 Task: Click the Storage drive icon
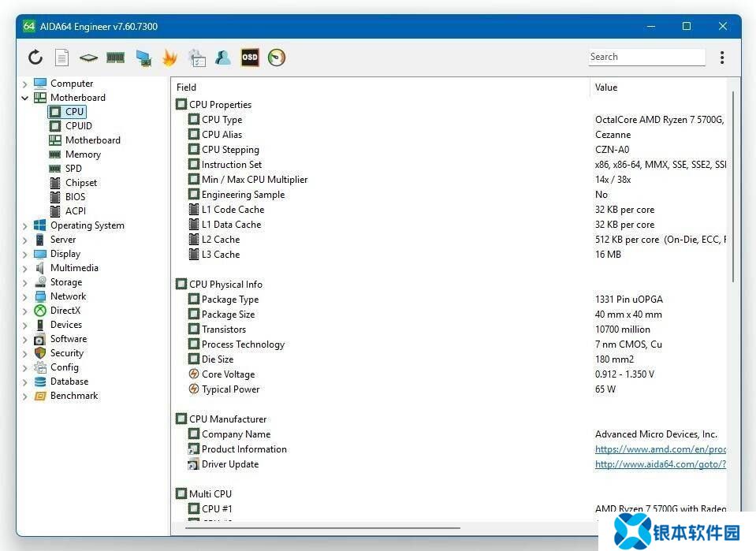[40, 282]
